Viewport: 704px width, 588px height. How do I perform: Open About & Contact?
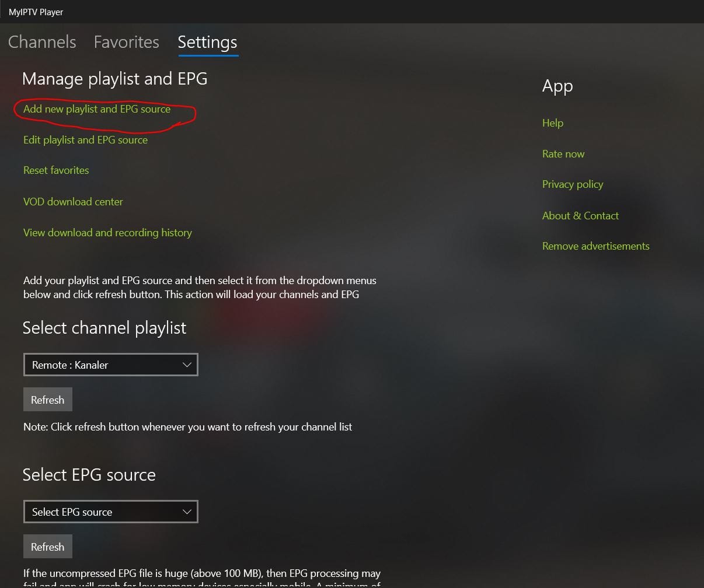click(580, 216)
